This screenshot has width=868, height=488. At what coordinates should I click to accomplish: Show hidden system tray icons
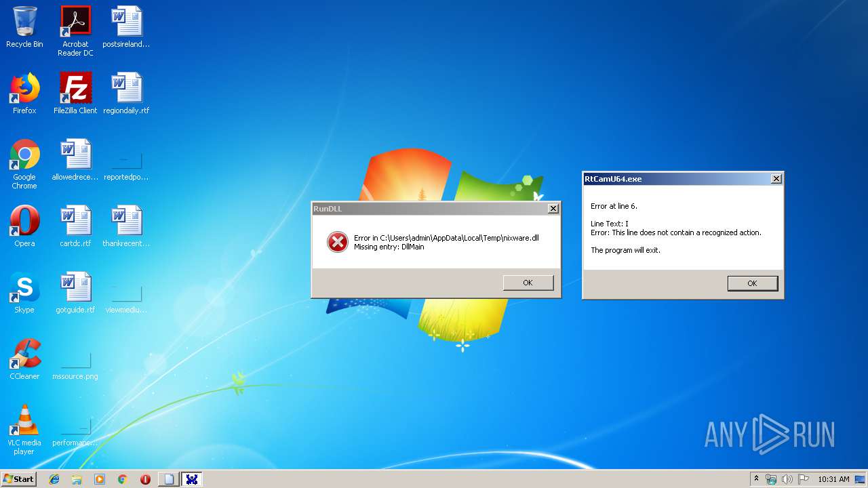pyautogui.click(x=757, y=479)
